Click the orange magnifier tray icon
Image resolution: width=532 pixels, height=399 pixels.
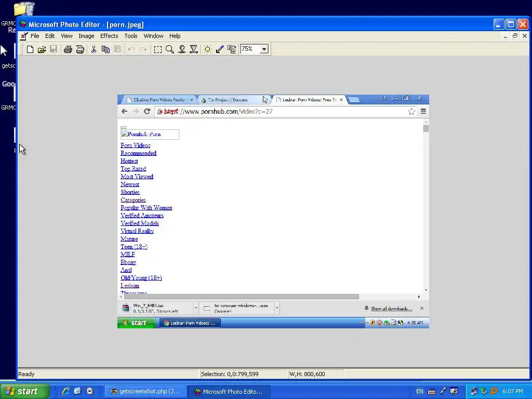coord(494,391)
